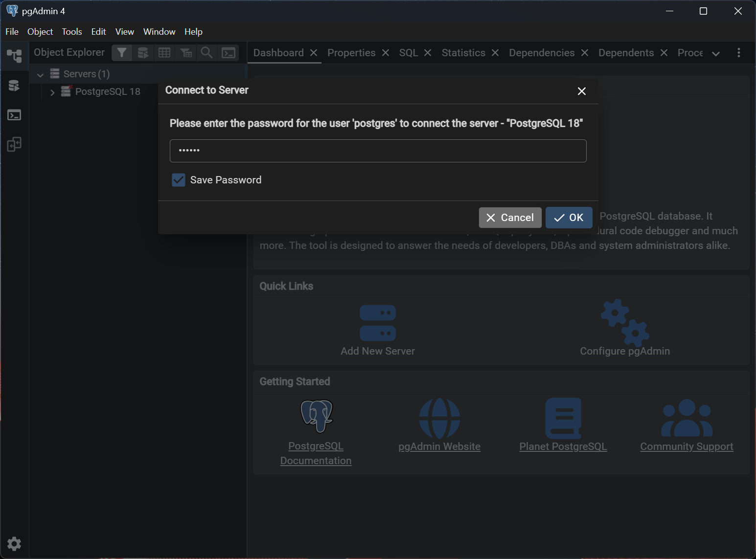
Task: Click the Search Objects magnifier icon
Action: pos(207,53)
